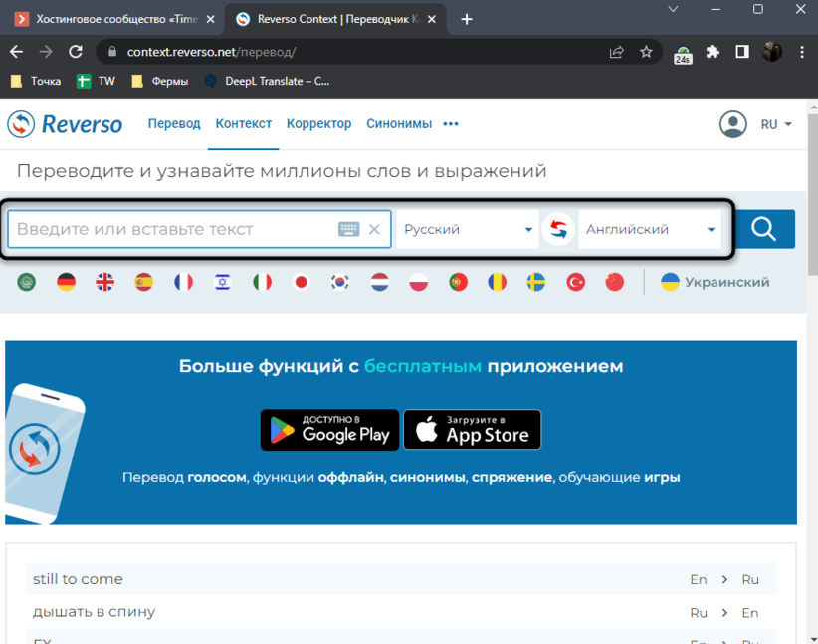Choose the Chinese flag
The width and height of the screenshot is (818, 644).
(615, 282)
